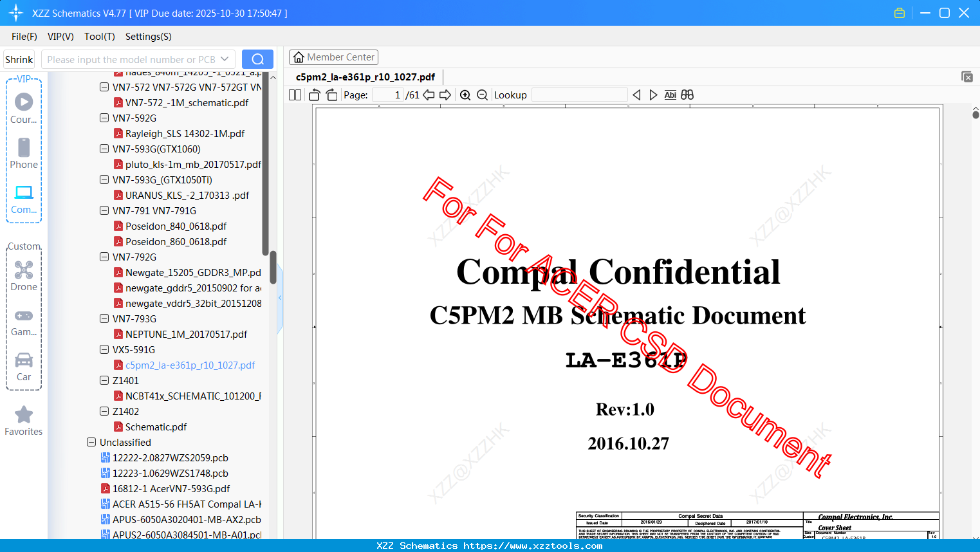Viewport: 980px width, 552px height.
Task: Open the VIP(V) menu
Action: click(x=60, y=37)
